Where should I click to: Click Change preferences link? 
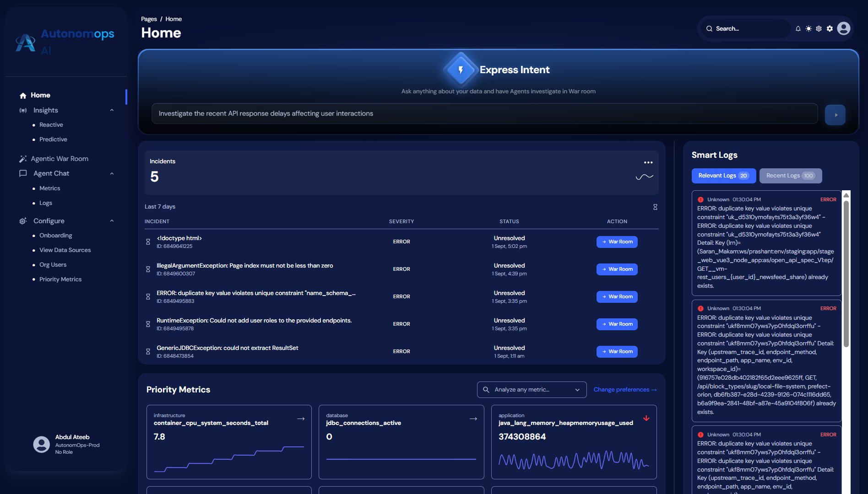click(625, 390)
